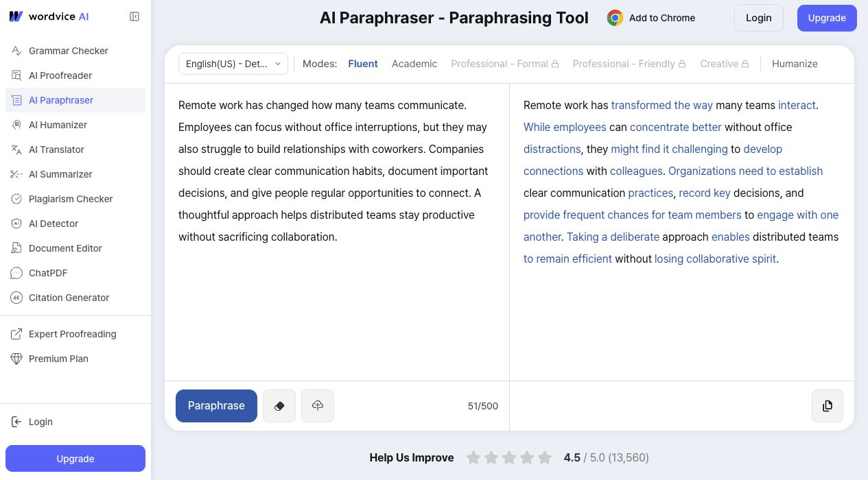Click the Paraphrase button
This screenshot has height=480, width=868.
216,406
